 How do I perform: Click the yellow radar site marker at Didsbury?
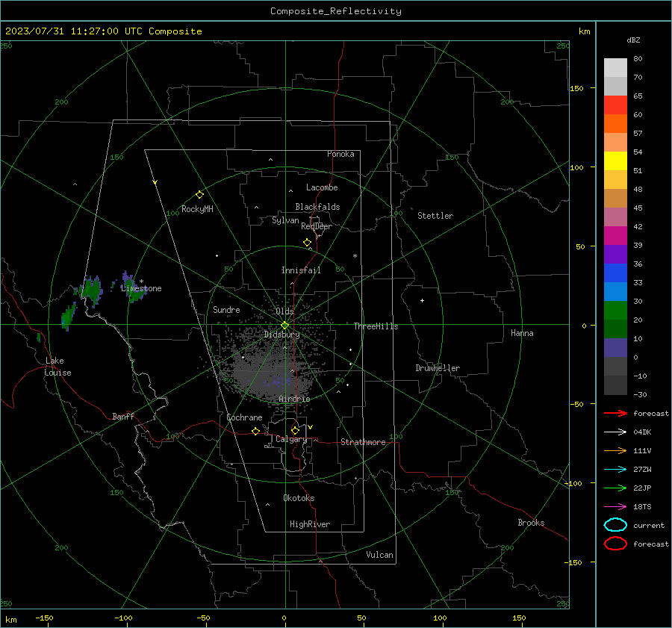[x=285, y=325]
